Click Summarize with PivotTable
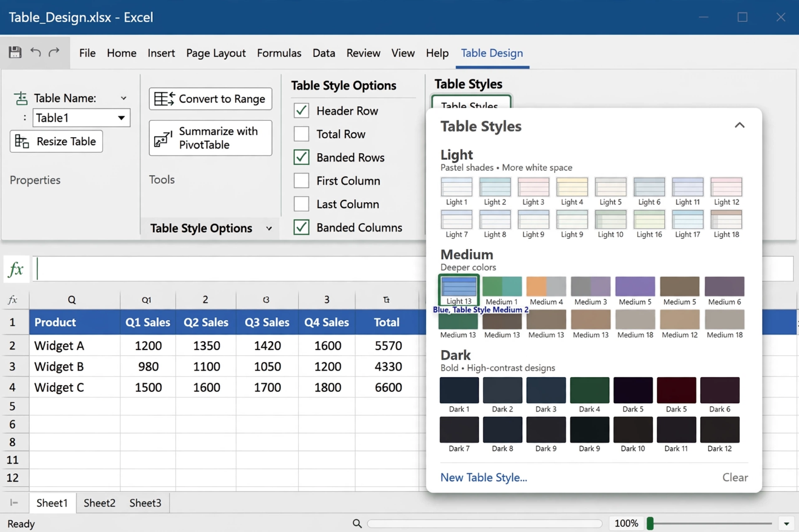This screenshot has width=799, height=532. 211,138
